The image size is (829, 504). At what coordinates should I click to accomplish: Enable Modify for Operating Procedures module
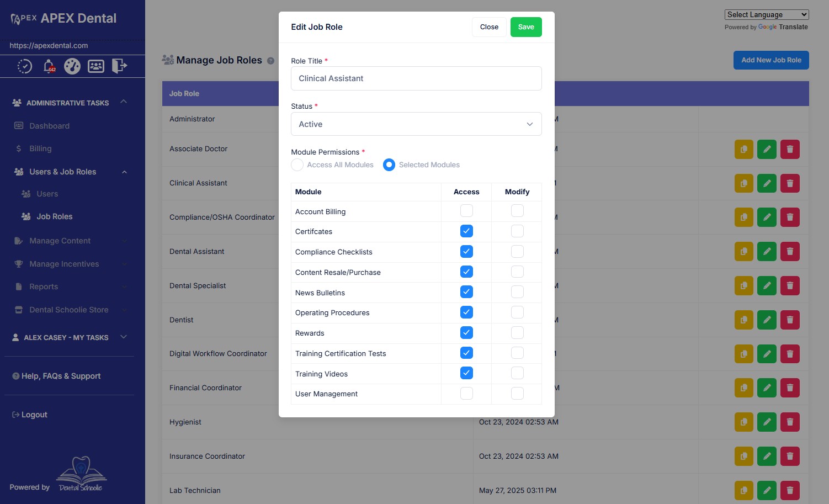[x=517, y=312]
